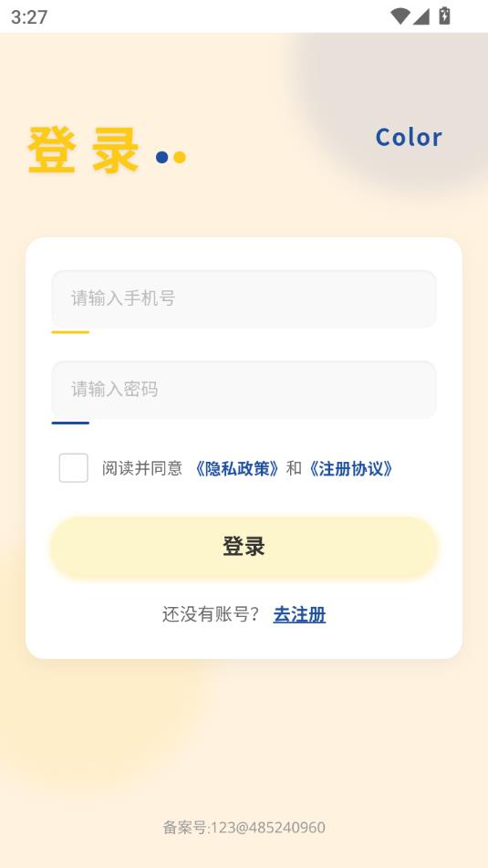
Task: Click the blue dot beside 登录 title
Action: pyautogui.click(x=161, y=157)
